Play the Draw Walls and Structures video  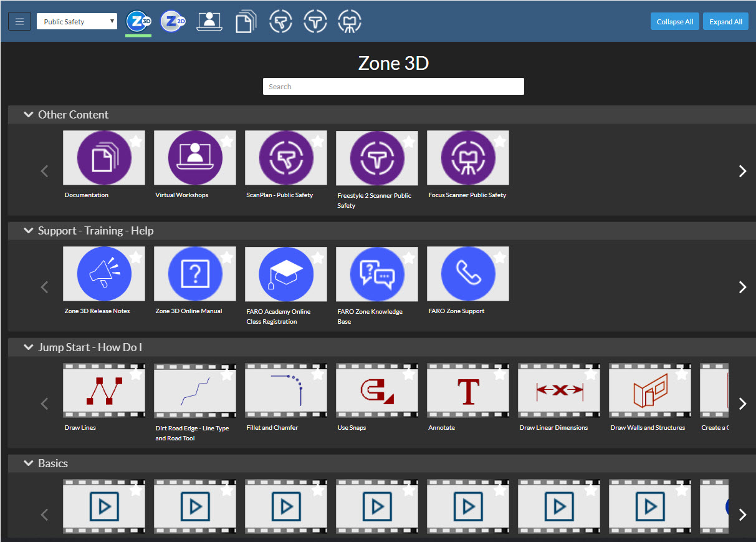650,390
